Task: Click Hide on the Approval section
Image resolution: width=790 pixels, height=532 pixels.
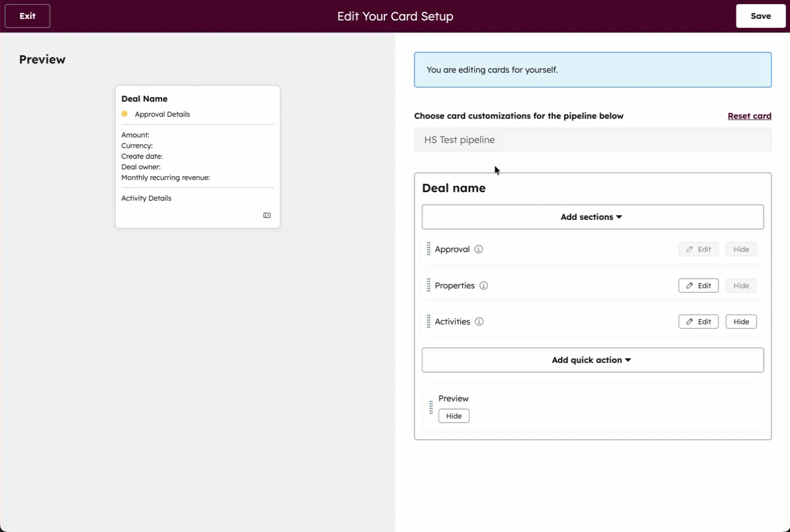Action: pyautogui.click(x=741, y=249)
